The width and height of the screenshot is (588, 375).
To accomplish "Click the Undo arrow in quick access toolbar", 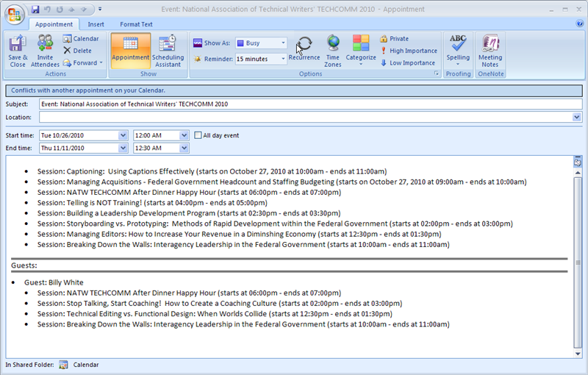I will tap(48, 10).
